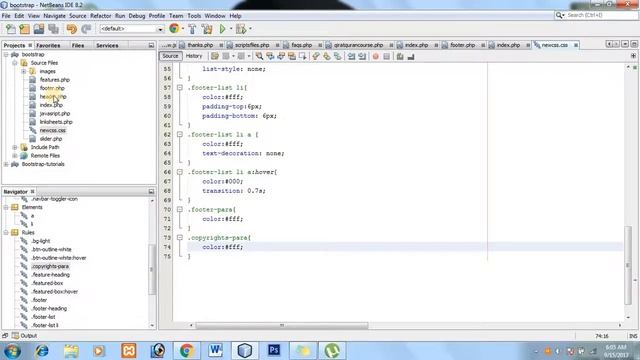This screenshot has width=640, height=360.
Task: Click the Next Bookmark icon
Action: pos(327,56)
